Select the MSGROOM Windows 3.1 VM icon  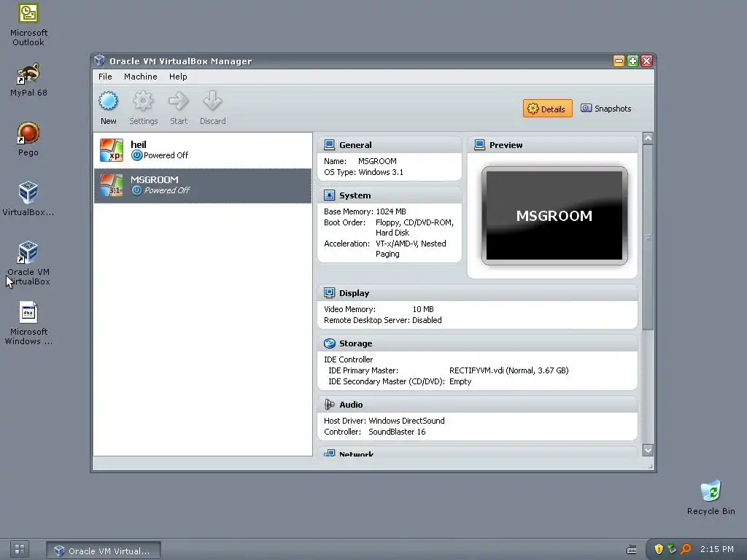pyautogui.click(x=112, y=185)
